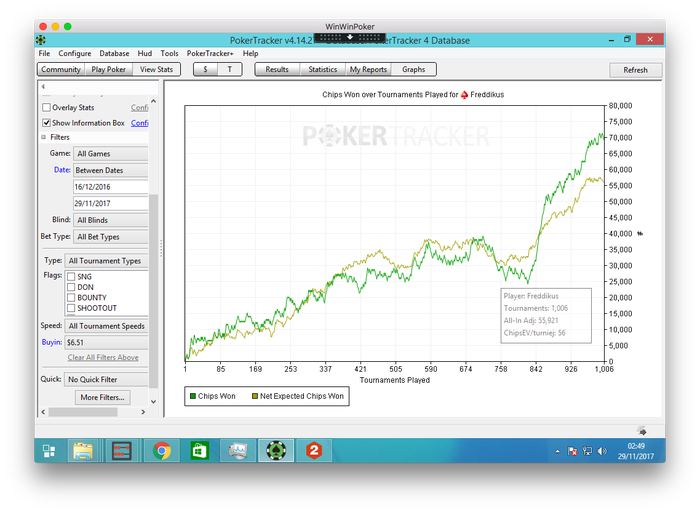The image size is (700, 512).
Task: Open the orange hexagon 2 taskbar icon
Action: coord(314,450)
